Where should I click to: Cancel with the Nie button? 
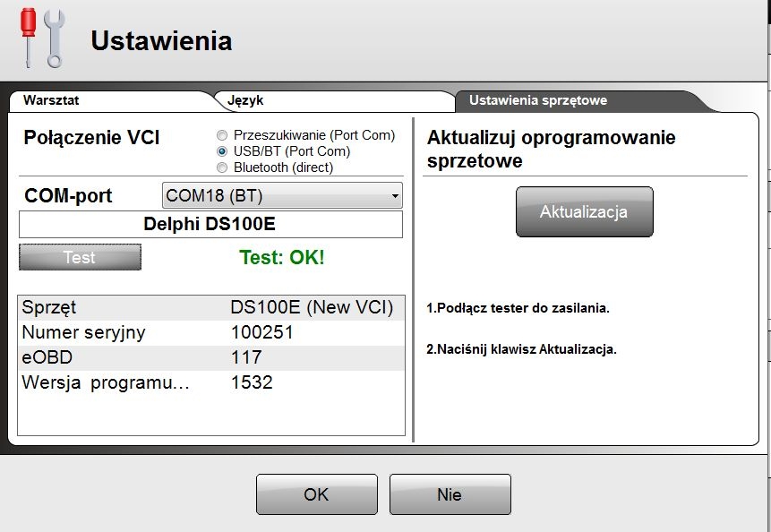450,494
